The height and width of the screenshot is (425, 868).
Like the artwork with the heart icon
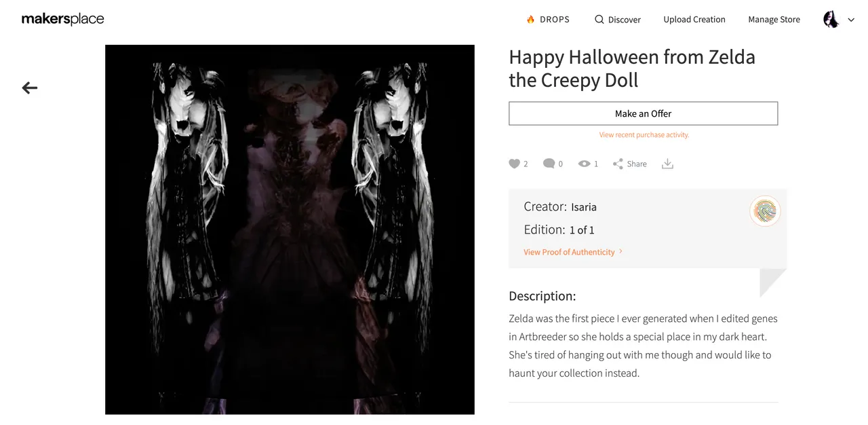(x=514, y=164)
